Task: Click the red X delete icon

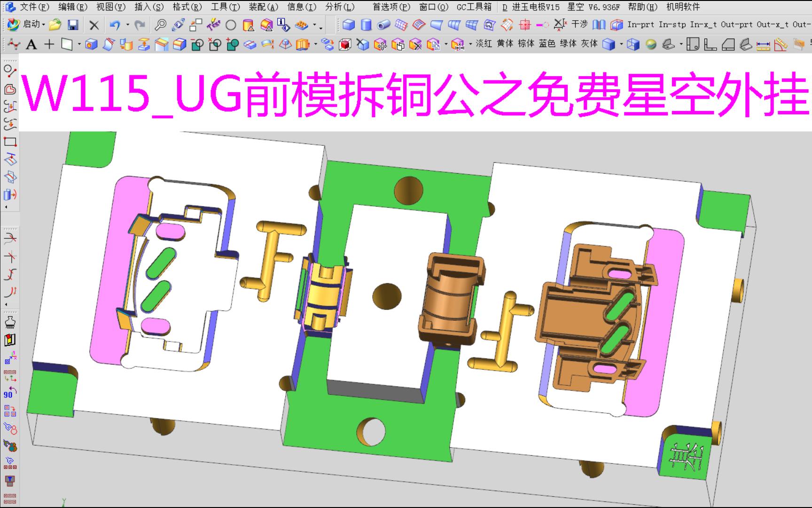Action: tap(93, 24)
